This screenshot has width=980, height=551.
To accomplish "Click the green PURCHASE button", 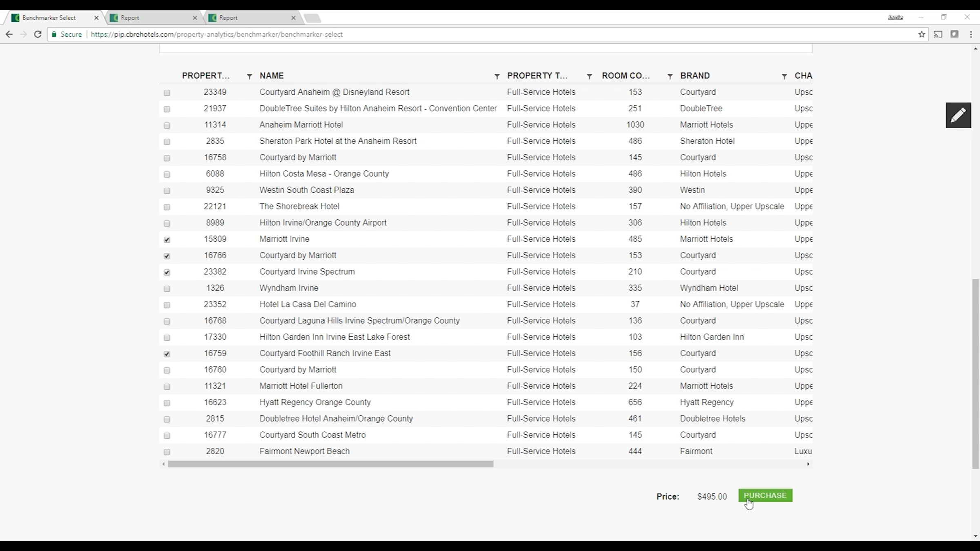I will coord(765,495).
